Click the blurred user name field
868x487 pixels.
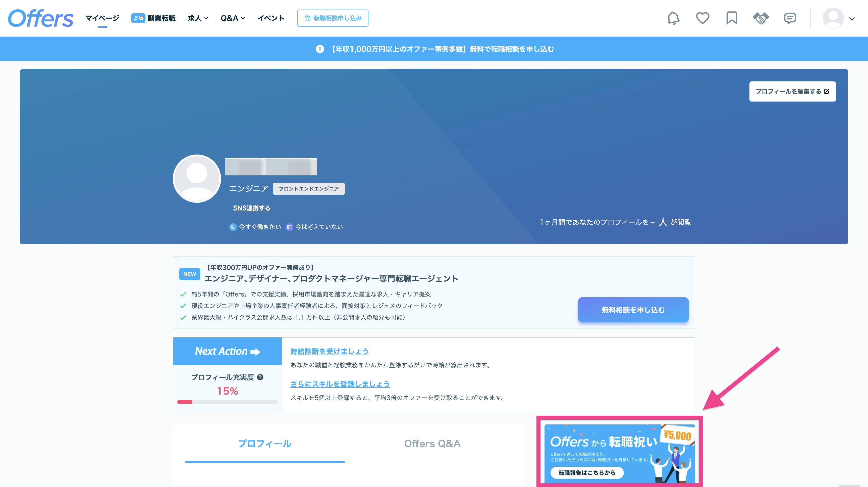[271, 167]
